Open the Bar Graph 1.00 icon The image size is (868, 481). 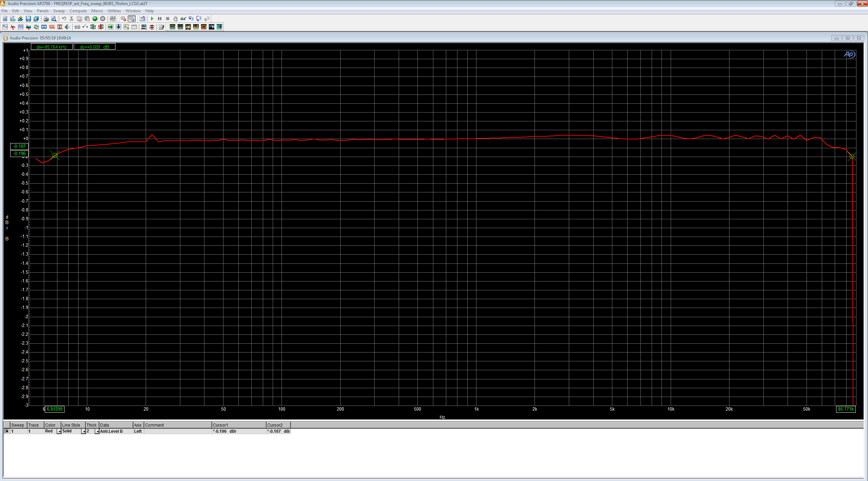click(144, 27)
